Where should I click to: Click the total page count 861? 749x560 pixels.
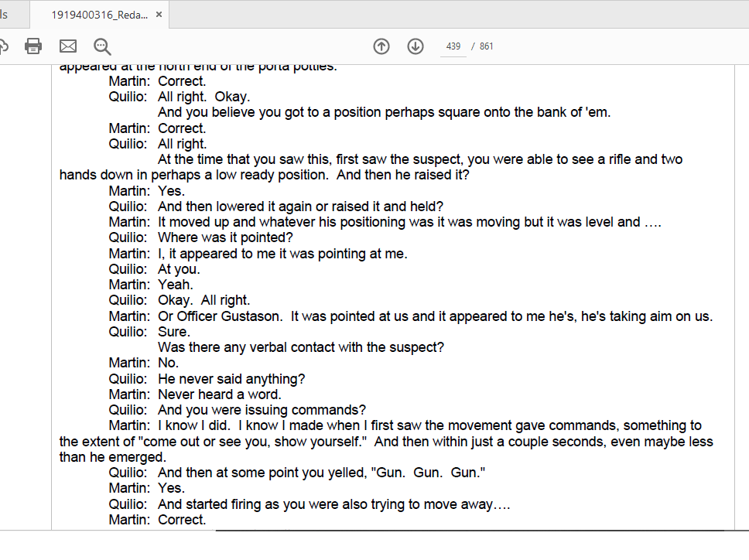click(x=486, y=46)
